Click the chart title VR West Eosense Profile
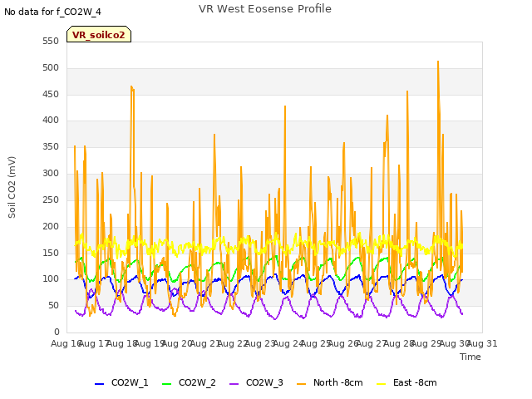 265,9
